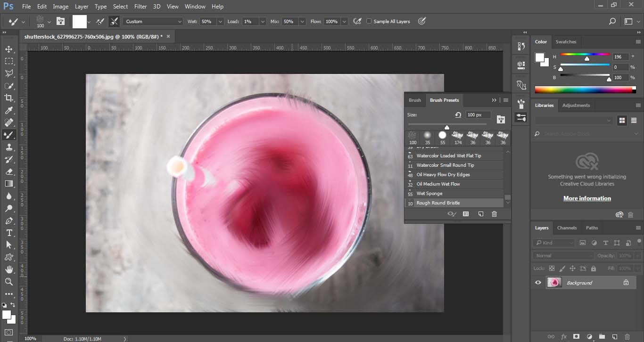Delete brush with trash icon in Brush Presets
This screenshot has width=644, height=342.
(494, 214)
